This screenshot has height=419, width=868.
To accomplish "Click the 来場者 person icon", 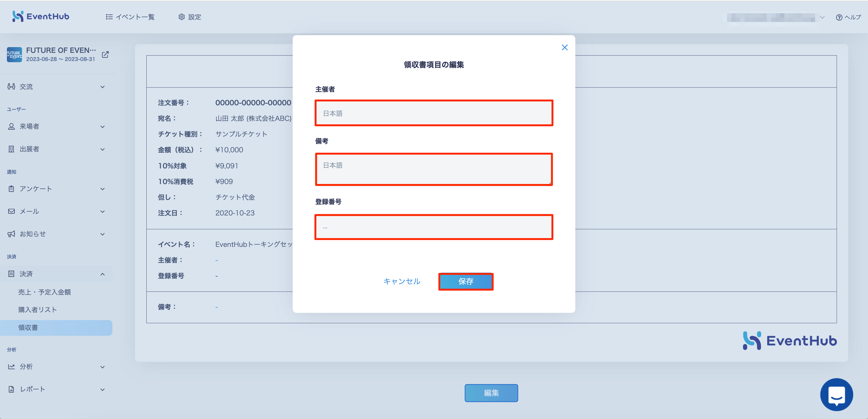I will pyautogui.click(x=11, y=126).
